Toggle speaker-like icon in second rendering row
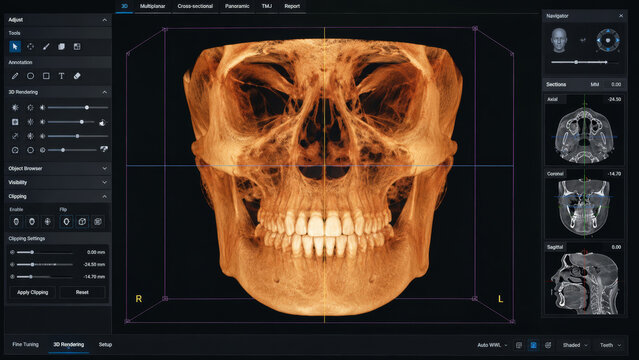Viewport: 639px width, 360px height. (x=43, y=122)
